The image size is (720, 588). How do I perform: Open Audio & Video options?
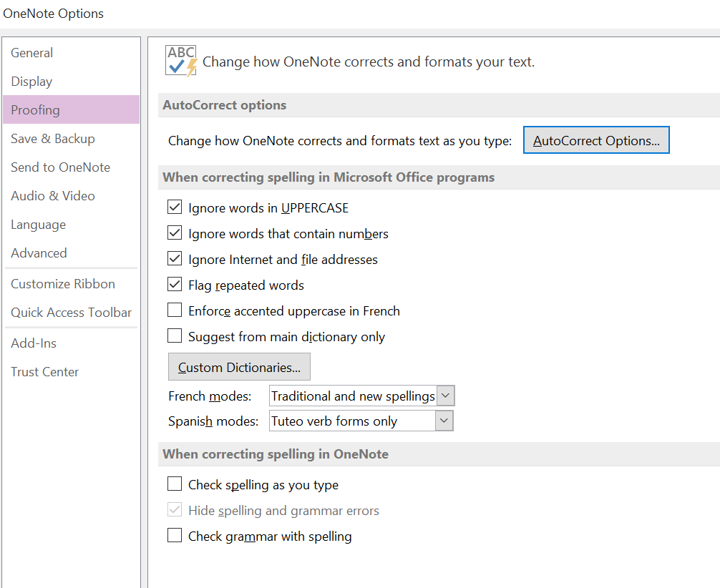[x=71, y=195]
